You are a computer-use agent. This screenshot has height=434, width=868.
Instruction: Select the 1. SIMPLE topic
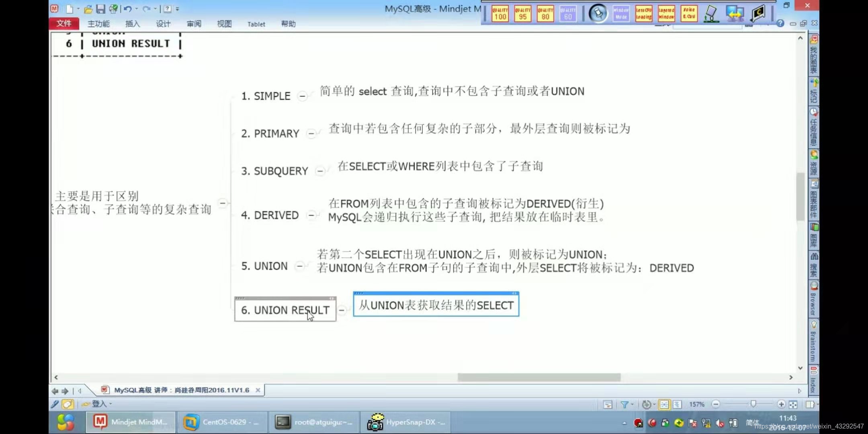point(266,96)
